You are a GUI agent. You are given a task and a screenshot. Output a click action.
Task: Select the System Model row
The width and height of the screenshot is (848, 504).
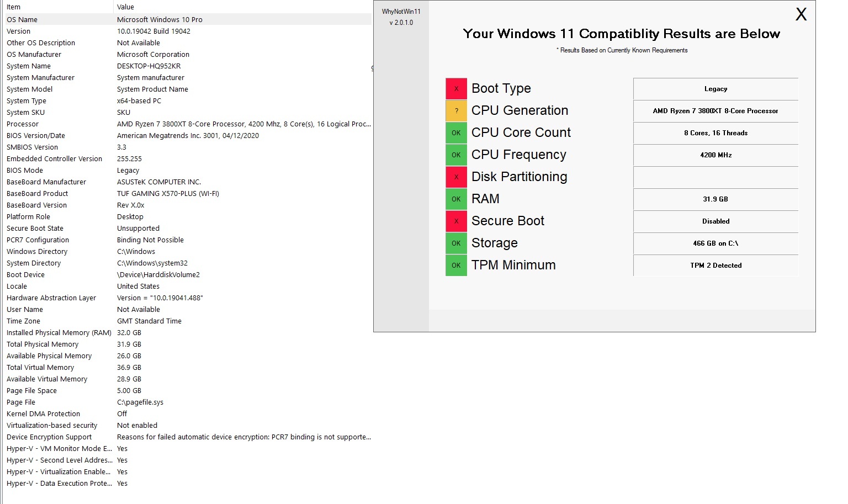click(x=187, y=89)
